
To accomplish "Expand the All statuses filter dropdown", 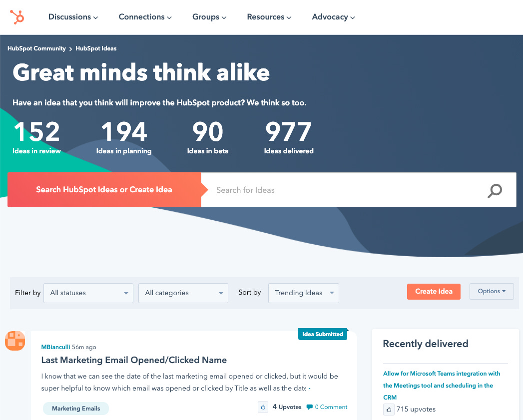I will point(88,293).
